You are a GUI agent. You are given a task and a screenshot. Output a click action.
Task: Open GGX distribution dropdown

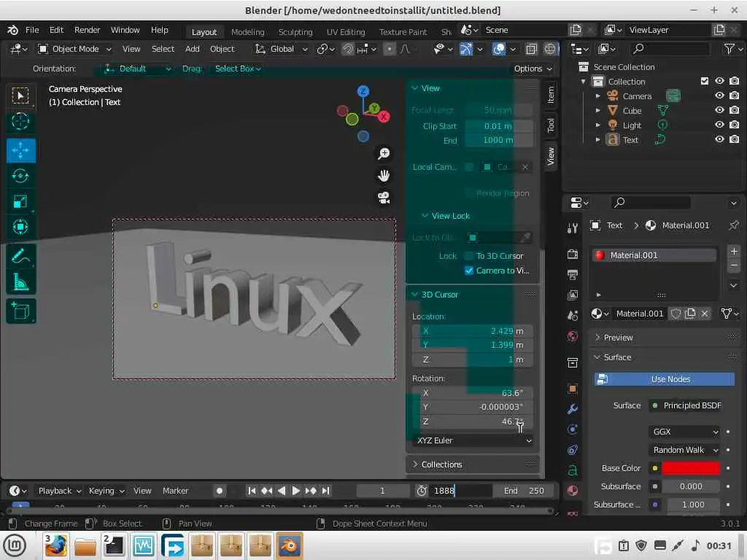(684, 432)
